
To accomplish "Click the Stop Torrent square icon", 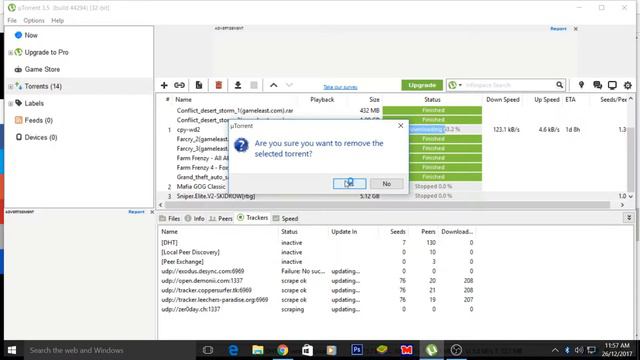I will (254, 85).
